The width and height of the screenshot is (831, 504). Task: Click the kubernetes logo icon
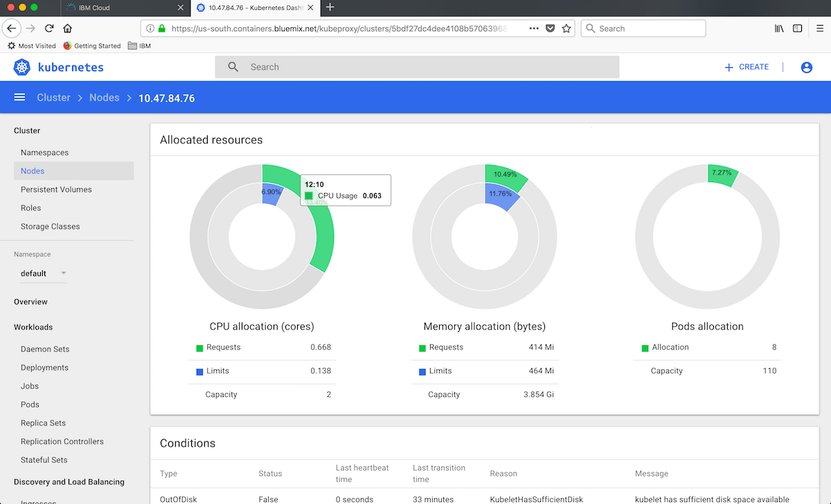coord(21,66)
